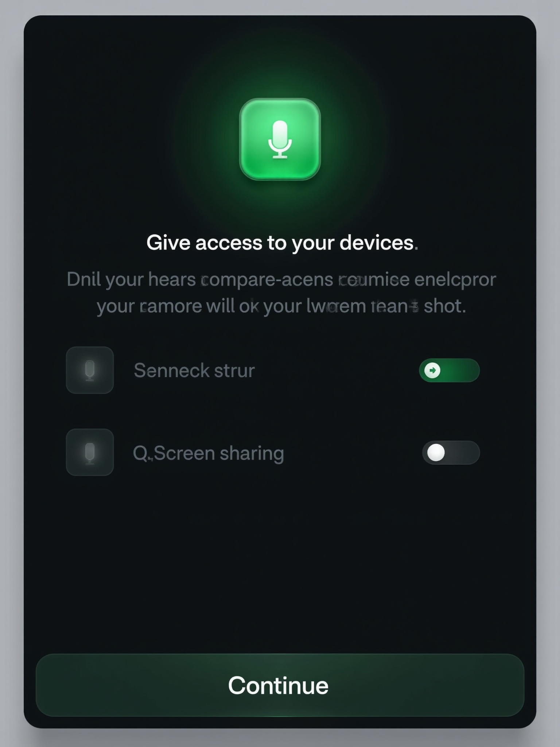Image resolution: width=560 pixels, height=747 pixels.
Task: Click the Give access to your devices heading
Action: tap(282, 243)
